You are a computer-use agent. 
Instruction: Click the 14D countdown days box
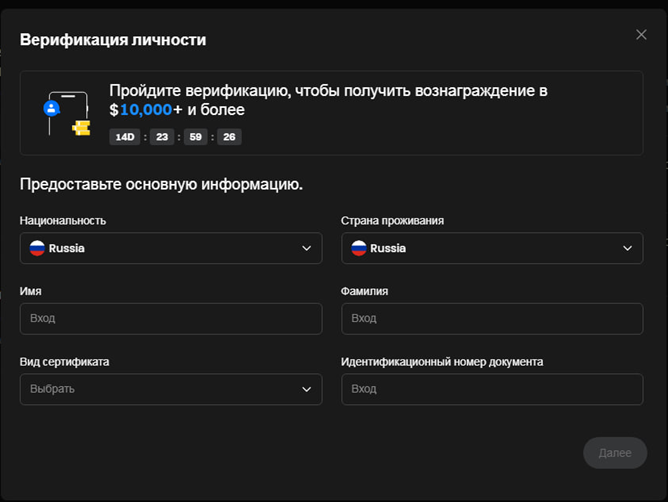(125, 137)
